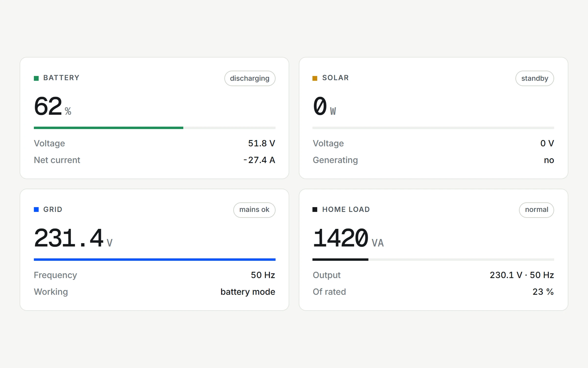
Task: Click the black Home Load indicator square
Action: (x=315, y=210)
